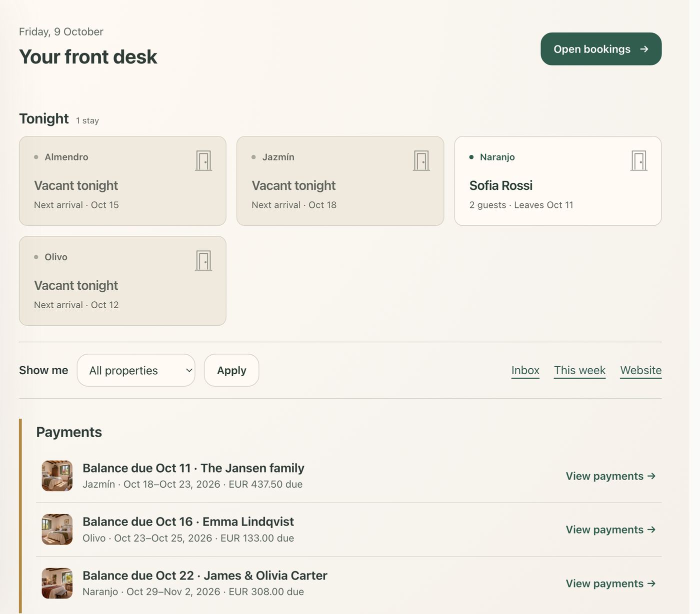Viewport: 700px width, 614px height.
Task: Click Jazmín's grey status dot
Action: tap(253, 157)
